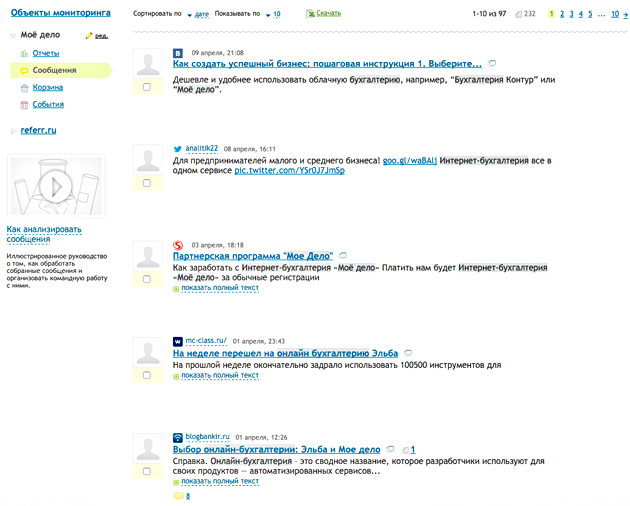The image size is (630, 506).
Task: Show full text of the mc-class.ru post
Action: 220,375
